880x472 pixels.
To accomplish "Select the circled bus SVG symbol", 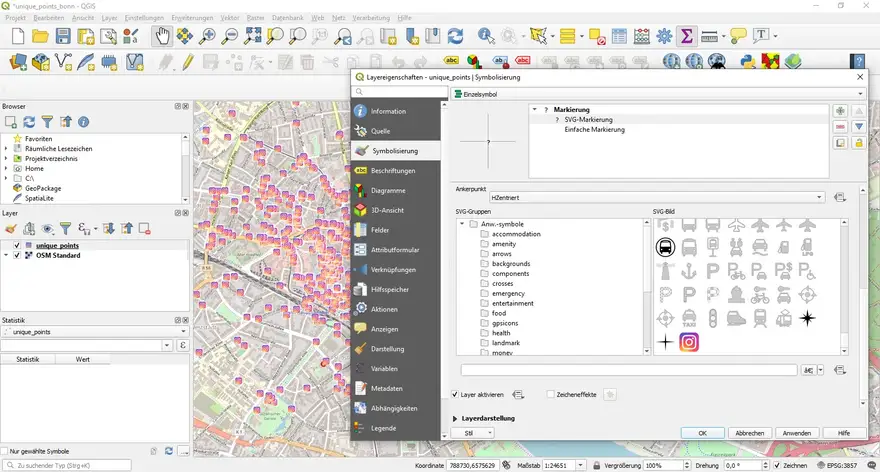I will click(x=666, y=247).
